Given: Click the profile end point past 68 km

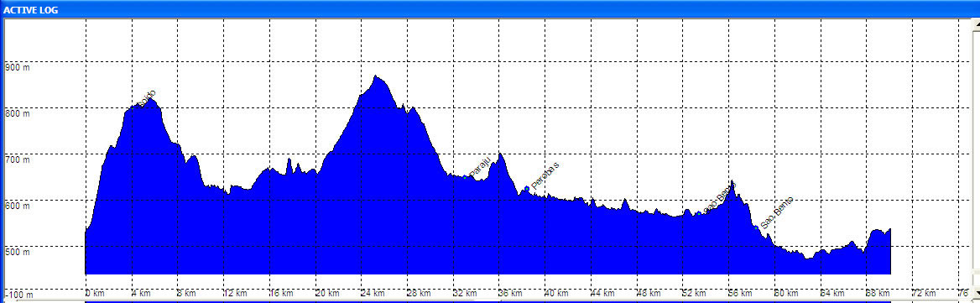Looking at the screenshot, I should (x=889, y=230).
